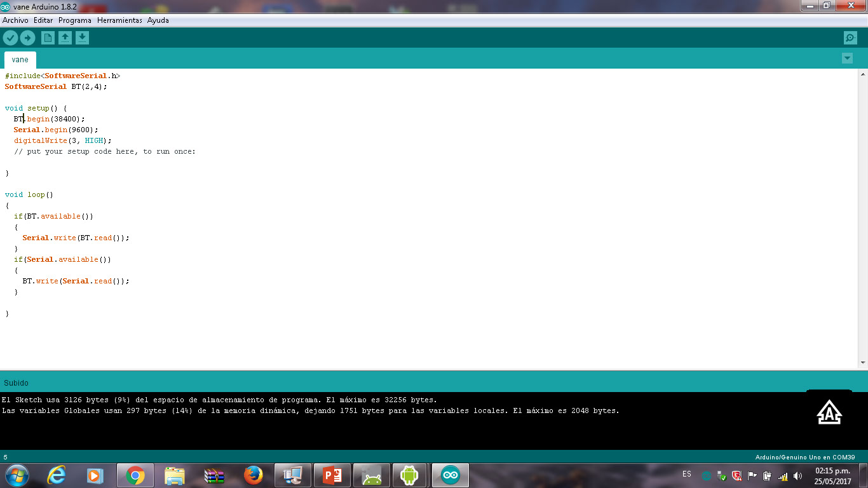Image resolution: width=868 pixels, height=488 pixels.
Task: Open the Herramientas menu
Action: tap(119, 20)
